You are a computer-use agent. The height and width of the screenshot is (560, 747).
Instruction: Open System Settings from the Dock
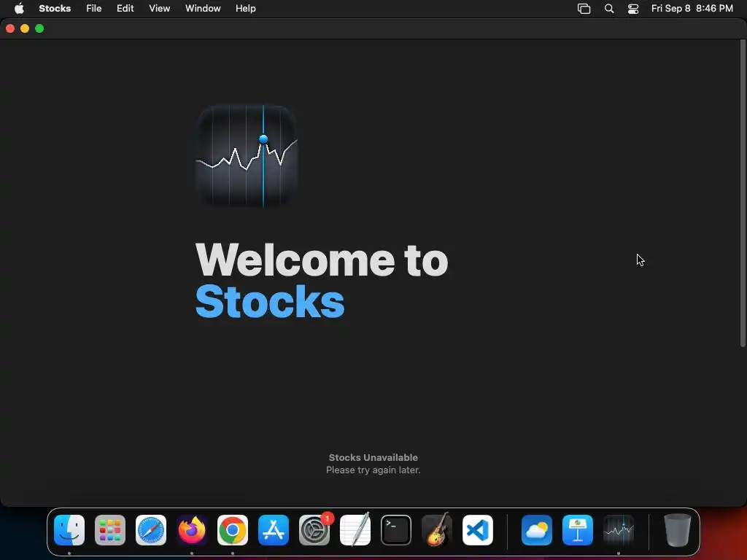(314, 530)
